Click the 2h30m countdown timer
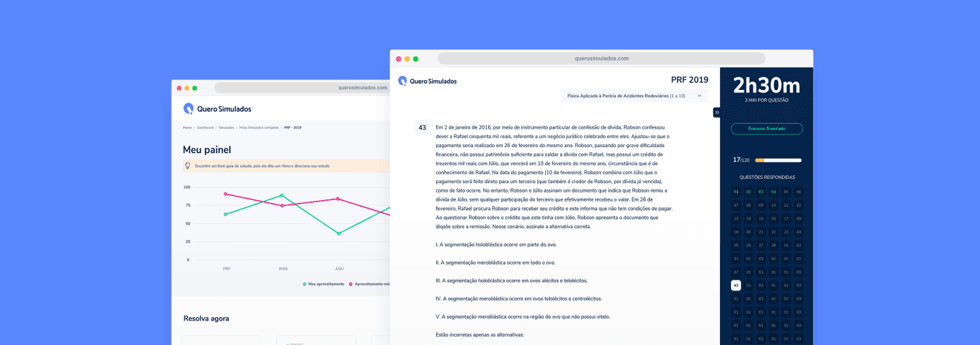The image size is (980, 345). coord(766,86)
